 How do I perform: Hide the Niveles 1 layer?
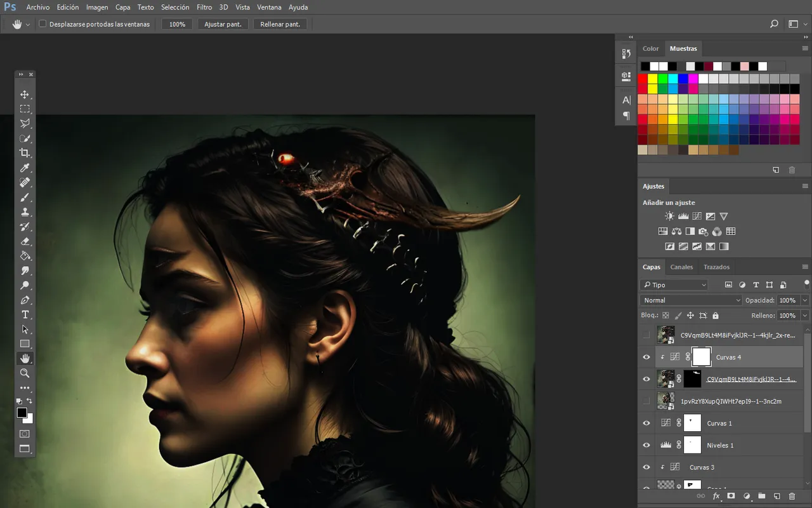[646, 445]
